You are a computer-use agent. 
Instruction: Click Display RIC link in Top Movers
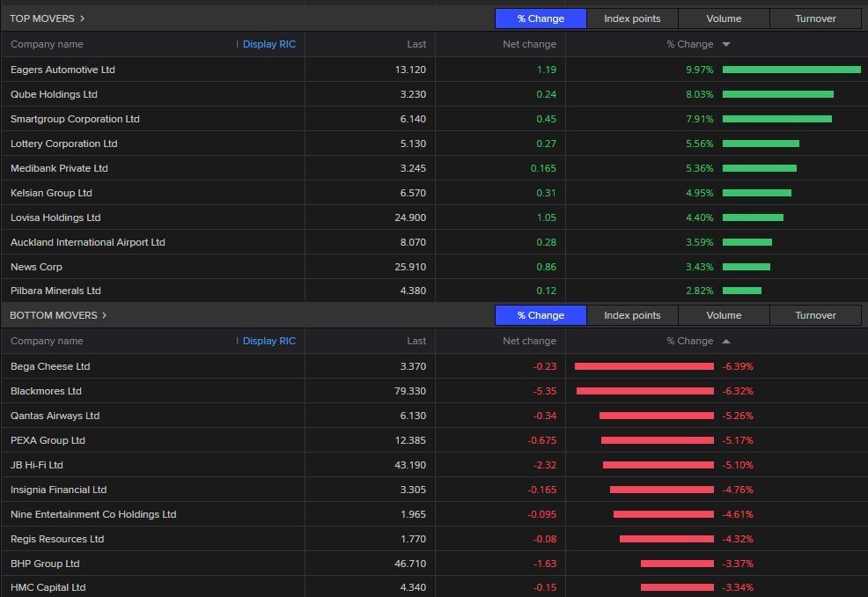point(269,44)
